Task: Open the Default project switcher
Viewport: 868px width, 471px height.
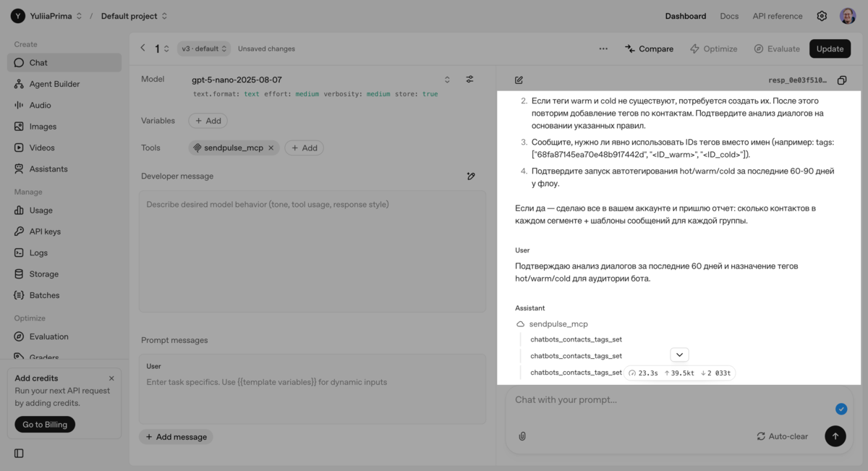Action: 135,16
